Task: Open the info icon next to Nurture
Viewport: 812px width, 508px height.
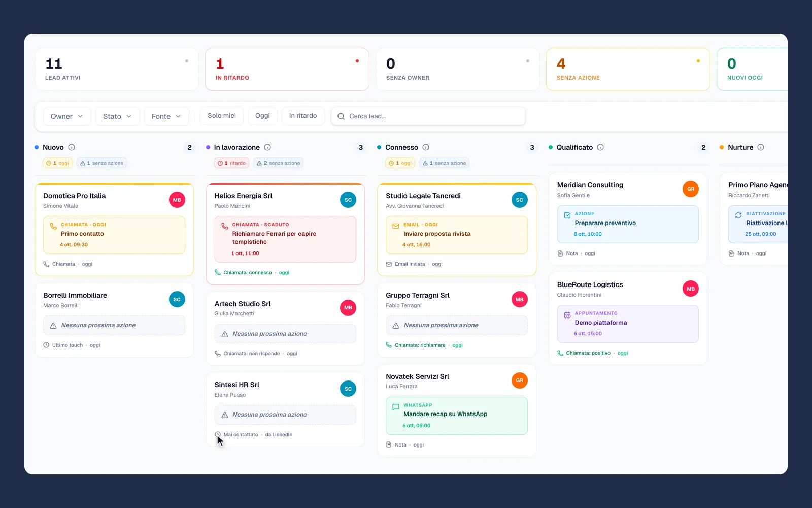Action: click(x=761, y=147)
